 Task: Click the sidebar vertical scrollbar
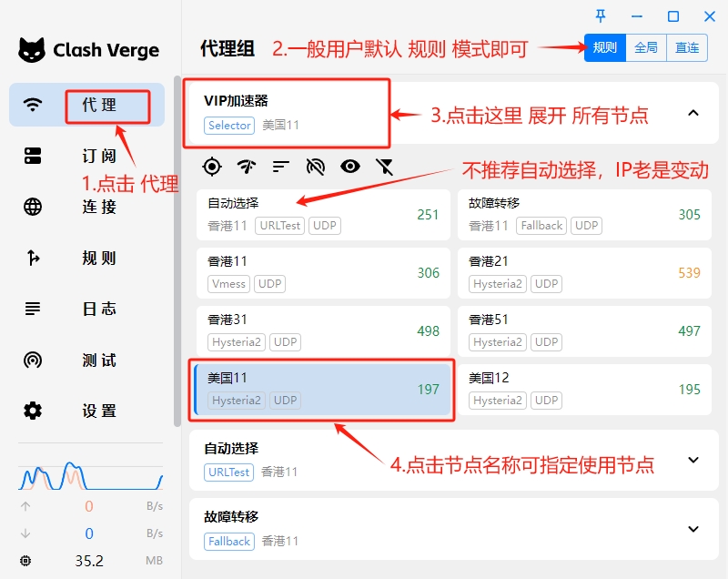(177, 250)
